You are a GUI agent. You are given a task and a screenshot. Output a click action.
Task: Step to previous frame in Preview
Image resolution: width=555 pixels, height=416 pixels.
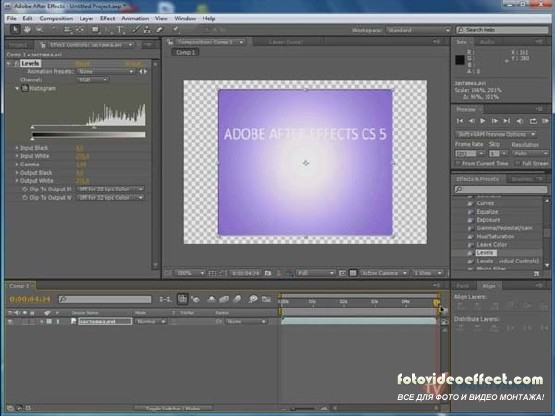(x=471, y=121)
